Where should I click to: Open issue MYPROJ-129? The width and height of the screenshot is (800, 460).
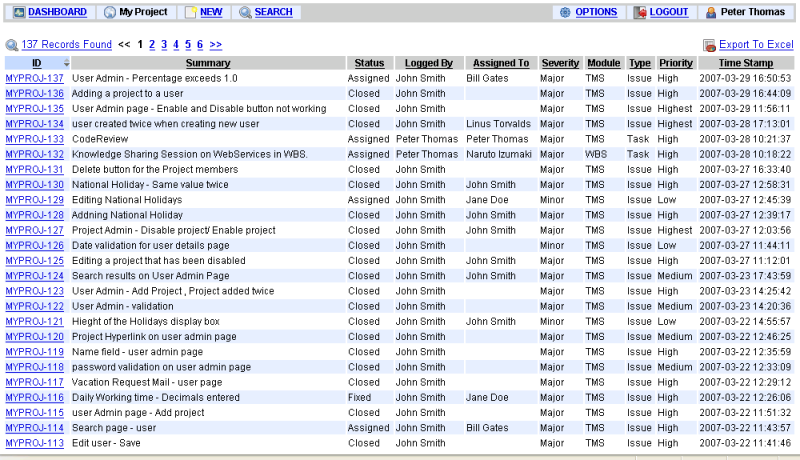[x=35, y=200]
